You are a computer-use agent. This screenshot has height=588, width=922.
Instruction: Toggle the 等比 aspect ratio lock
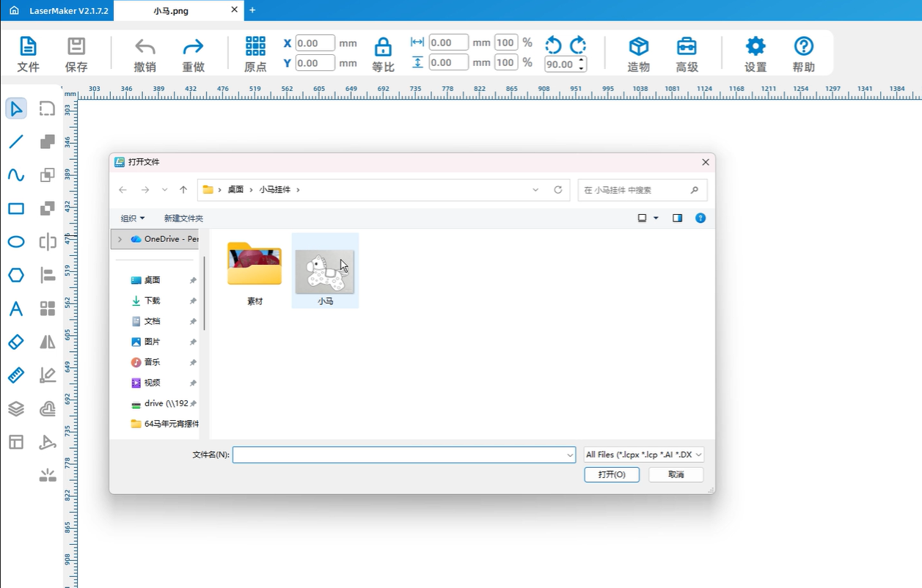(383, 54)
